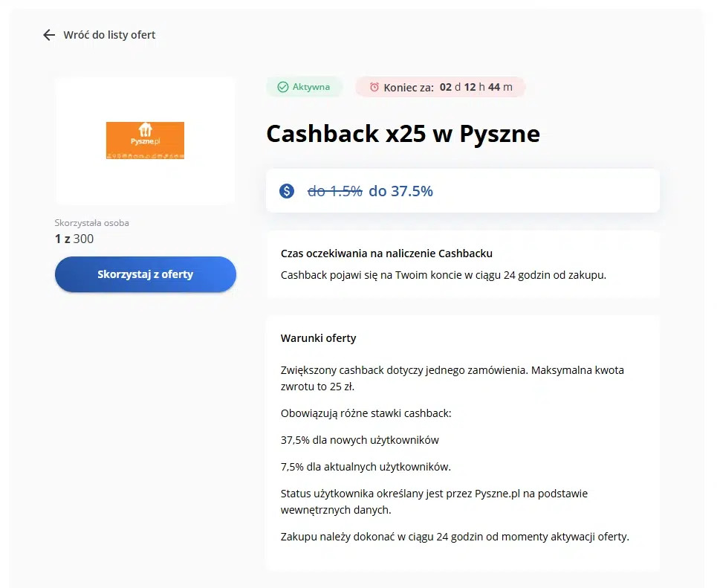Click the Pyszne.pl logo image
Screen dimensions: 717x588
tap(145, 140)
